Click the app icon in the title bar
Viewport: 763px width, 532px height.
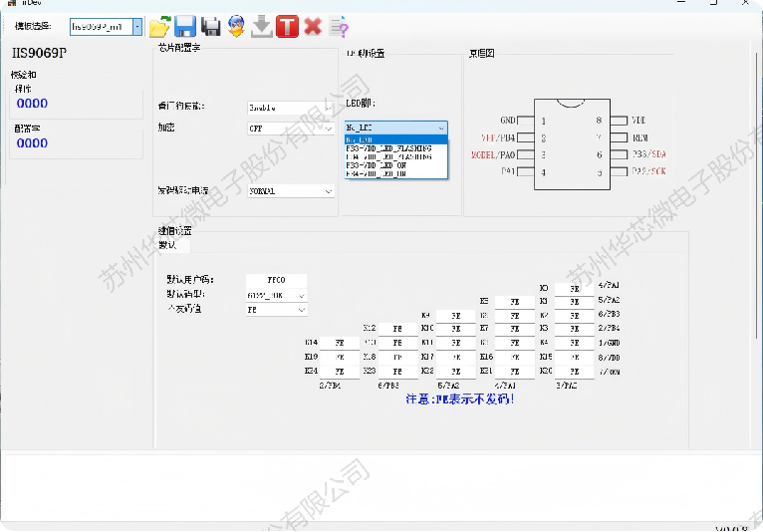tap(12, 2)
